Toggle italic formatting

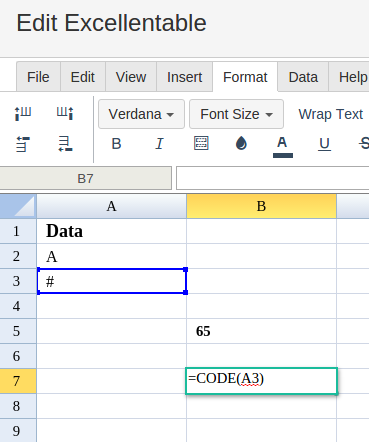(x=159, y=144)
